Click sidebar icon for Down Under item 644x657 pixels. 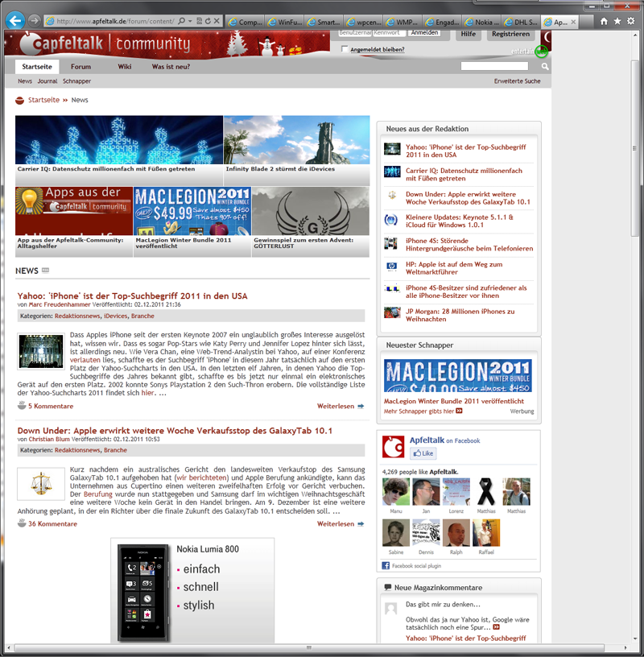click(x=392, y=196)
